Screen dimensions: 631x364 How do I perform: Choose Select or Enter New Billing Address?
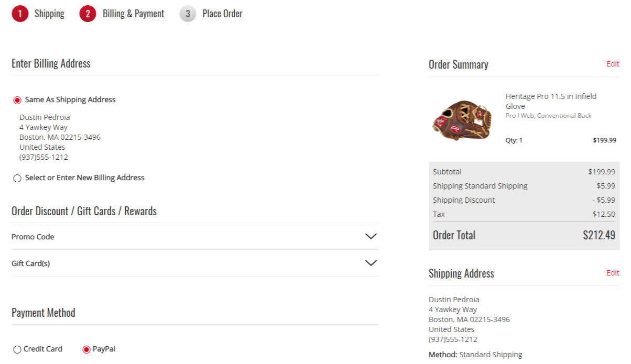17,178
